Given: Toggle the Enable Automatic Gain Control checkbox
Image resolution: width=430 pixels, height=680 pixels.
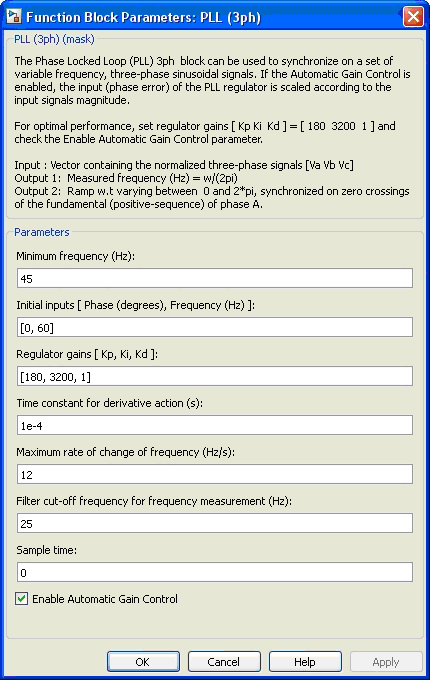Looking at the screenshot, I should (22, 599).
